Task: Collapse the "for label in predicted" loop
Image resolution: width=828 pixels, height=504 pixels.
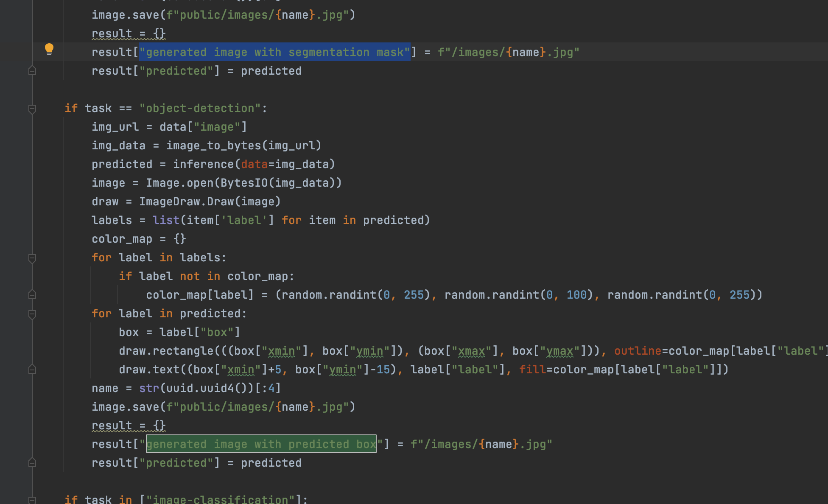Action: click(x=32, y=314)
